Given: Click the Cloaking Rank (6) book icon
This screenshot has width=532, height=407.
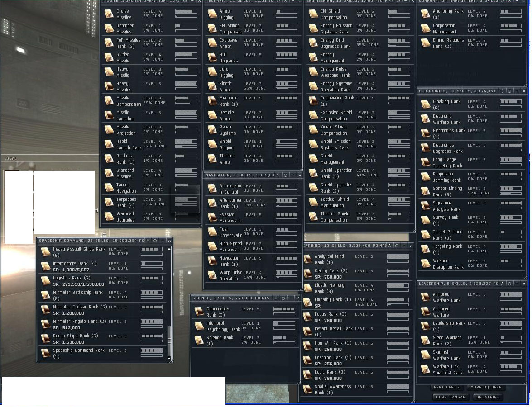Looking at the screenshot, I should (426, 104).
